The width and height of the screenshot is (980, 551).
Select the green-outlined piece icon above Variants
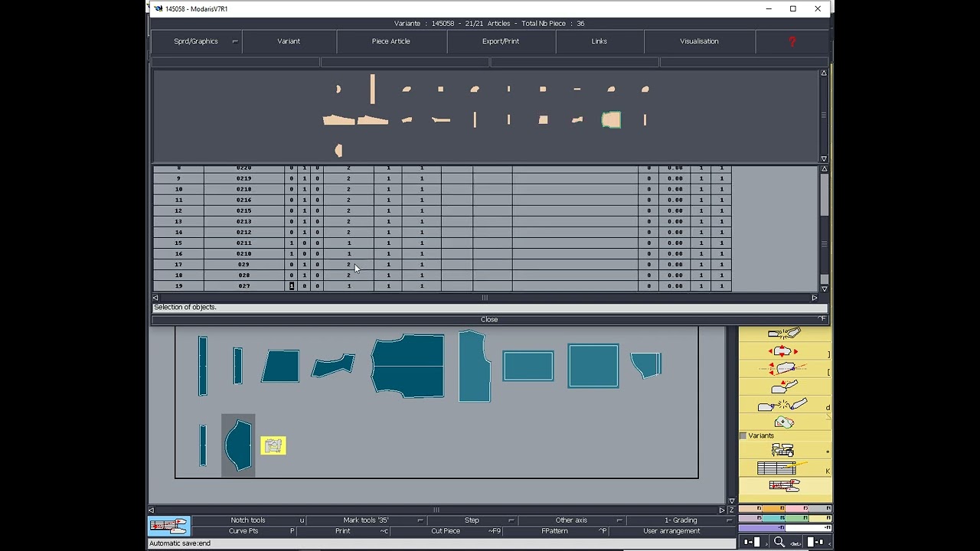tap(783, 422)
